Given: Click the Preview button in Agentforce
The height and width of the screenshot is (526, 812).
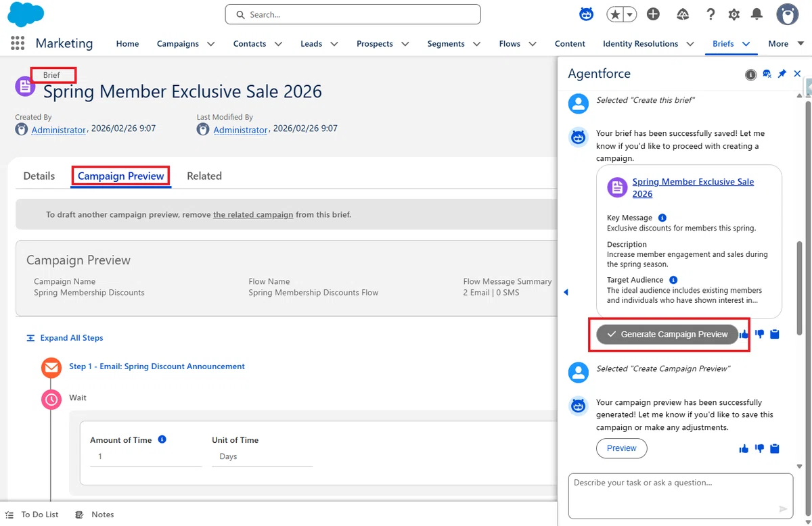Looking at the screenshot, I should (621, 448).
